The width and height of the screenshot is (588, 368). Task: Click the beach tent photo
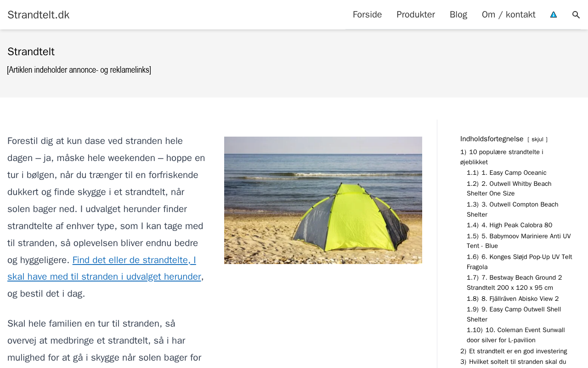[323, 200]
